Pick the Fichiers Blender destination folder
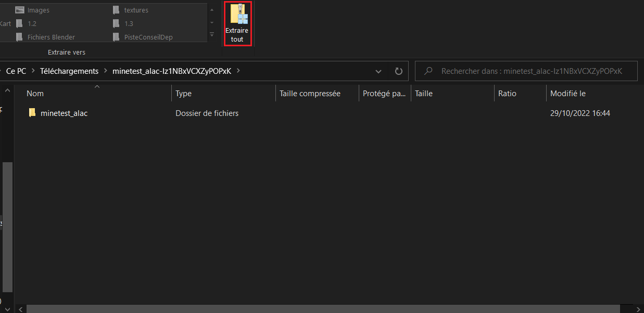This screenshot has width=644, height=313. (50, 37)
